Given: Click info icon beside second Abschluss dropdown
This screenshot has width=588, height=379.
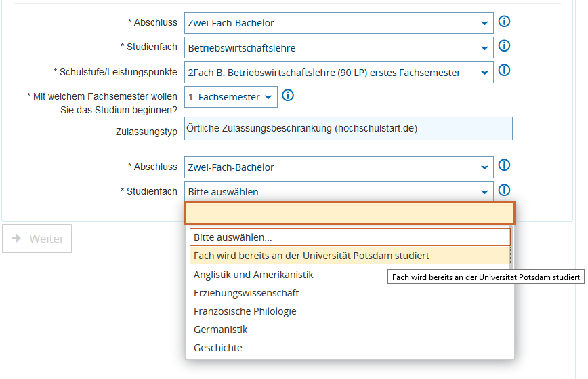Looking at the screenshot, I should click(504, 165).
